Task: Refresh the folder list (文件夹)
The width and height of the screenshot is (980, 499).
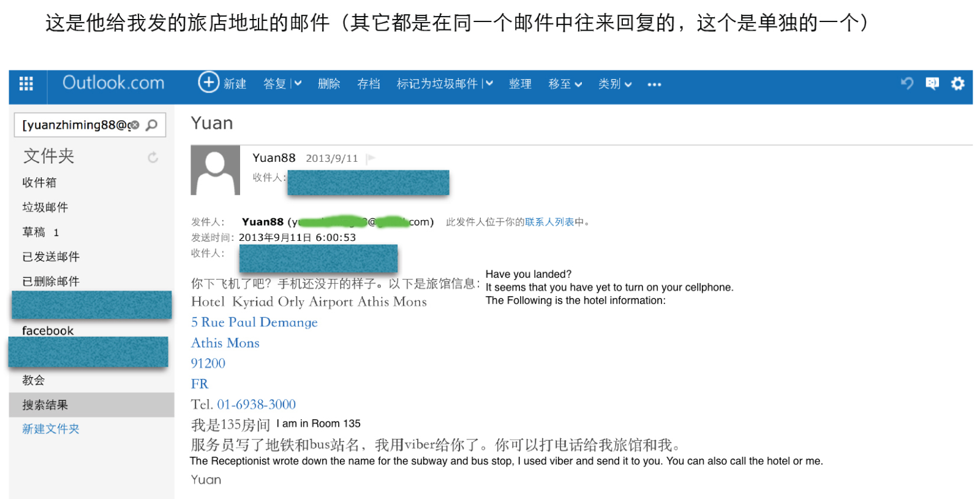Action: point(153,158)
